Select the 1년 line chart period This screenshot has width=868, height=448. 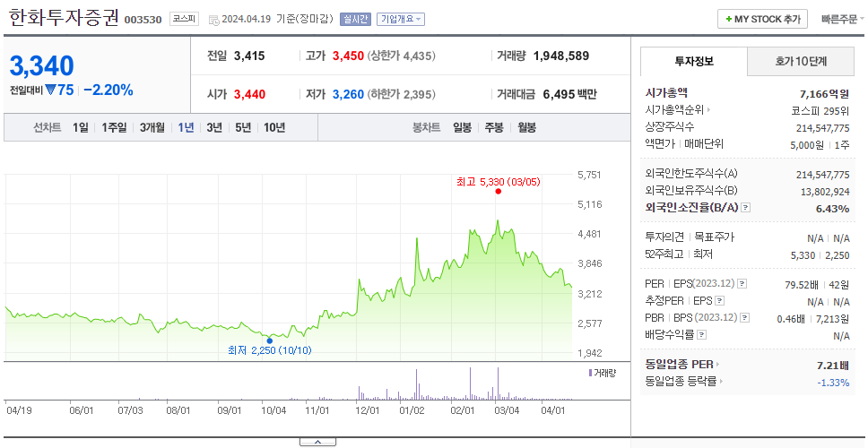pyautogui.click(x=186, y=128)
